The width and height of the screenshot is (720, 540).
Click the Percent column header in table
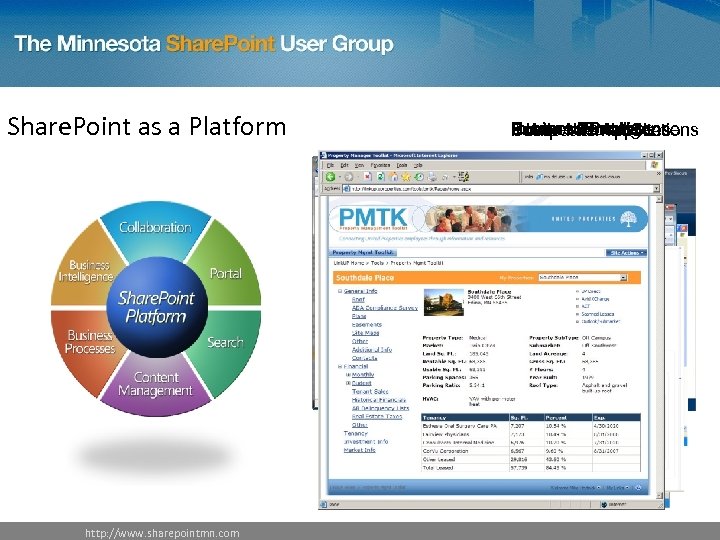(x=568, y=418)
